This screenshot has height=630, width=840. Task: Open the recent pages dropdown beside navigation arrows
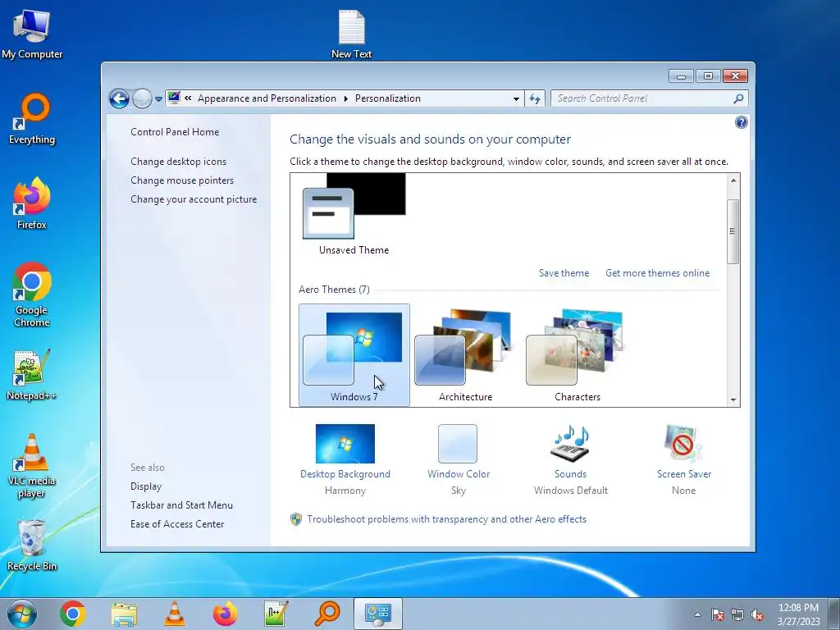(158, 99)
